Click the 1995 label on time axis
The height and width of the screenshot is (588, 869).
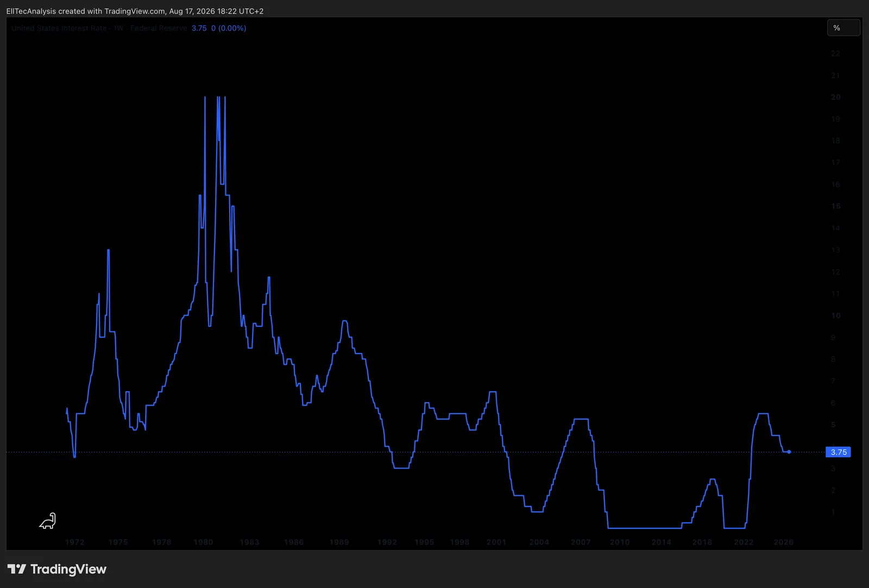coord(424,542)
